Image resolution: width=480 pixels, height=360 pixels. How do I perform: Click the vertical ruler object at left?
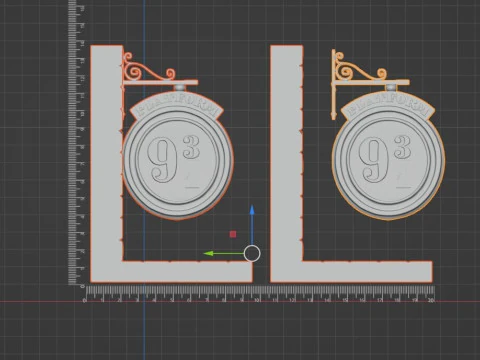(75, 143)
